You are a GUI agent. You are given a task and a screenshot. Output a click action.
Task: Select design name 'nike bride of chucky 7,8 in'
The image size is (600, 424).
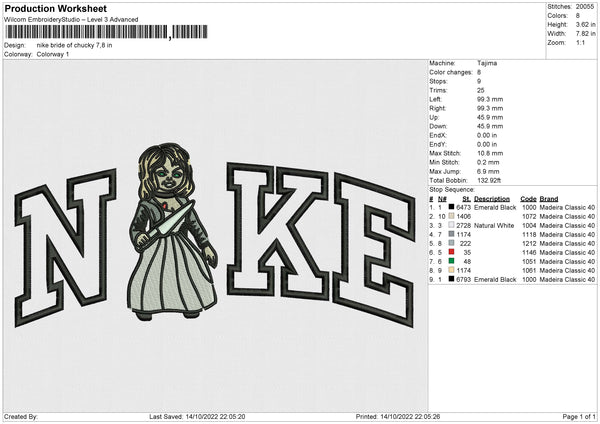click(74, 45)
